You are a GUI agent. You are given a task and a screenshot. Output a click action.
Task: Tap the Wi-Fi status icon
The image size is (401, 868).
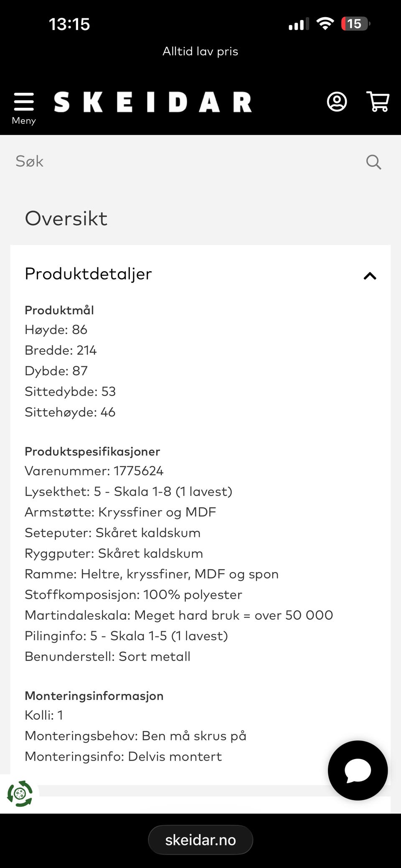[x=325, y=24]
